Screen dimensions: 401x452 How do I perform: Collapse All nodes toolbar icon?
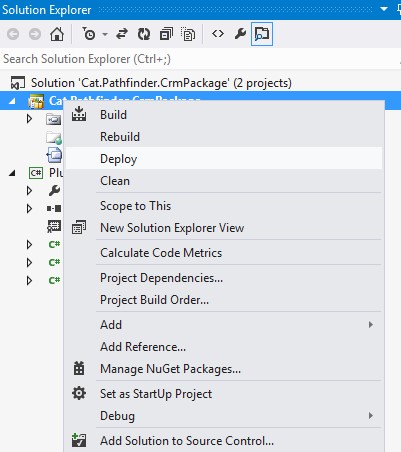(166, 34)
